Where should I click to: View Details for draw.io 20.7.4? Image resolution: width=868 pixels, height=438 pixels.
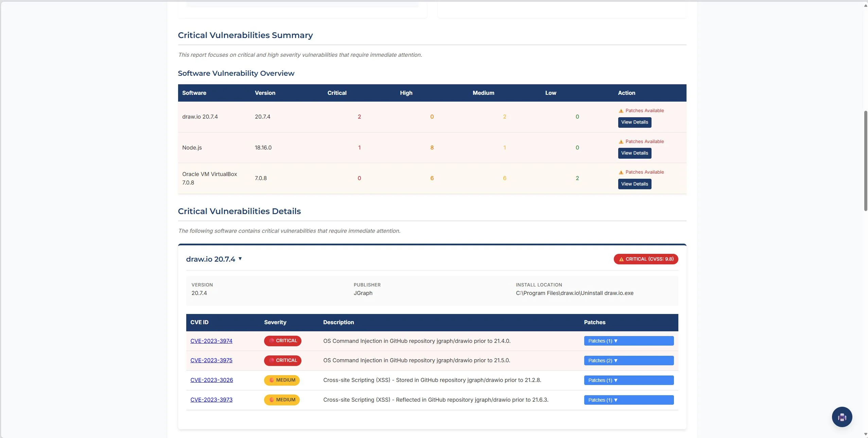tap(635, 122)
